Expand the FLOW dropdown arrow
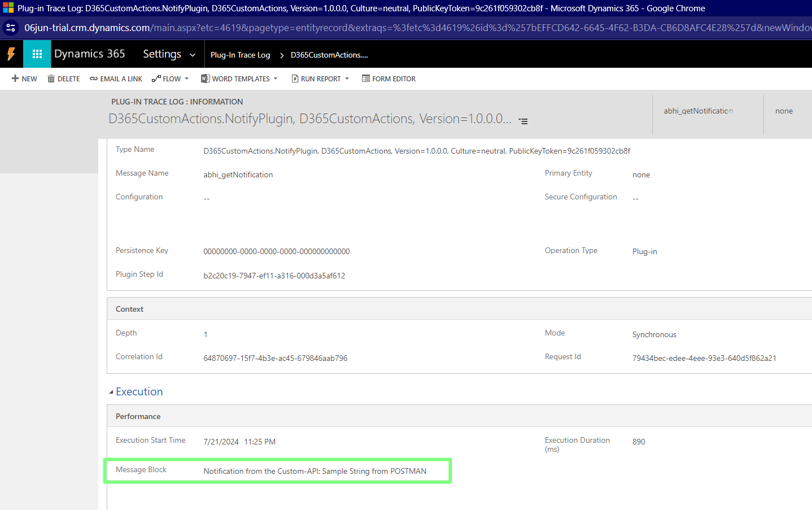Screen dimensions: 812x510 (x=186, y=79)
